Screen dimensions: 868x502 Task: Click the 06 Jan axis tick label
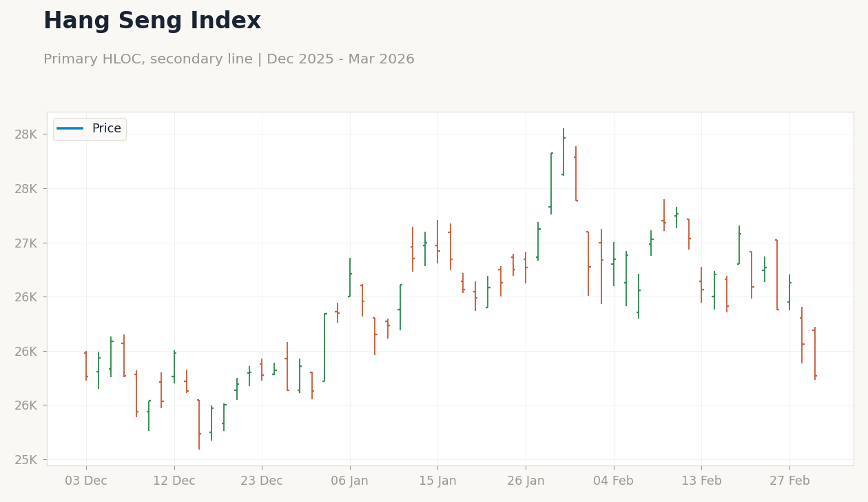pyautogui.click(x=350, y=481)
